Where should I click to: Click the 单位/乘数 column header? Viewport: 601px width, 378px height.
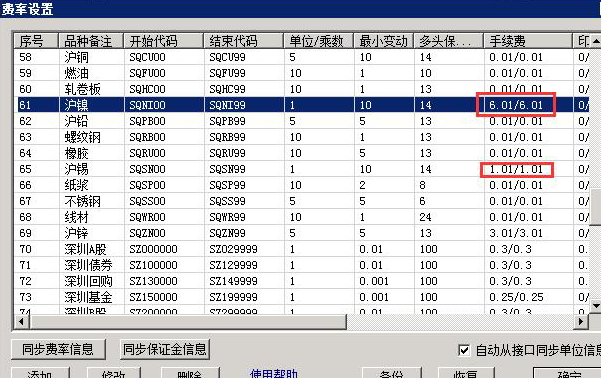(x=319, y=41)
